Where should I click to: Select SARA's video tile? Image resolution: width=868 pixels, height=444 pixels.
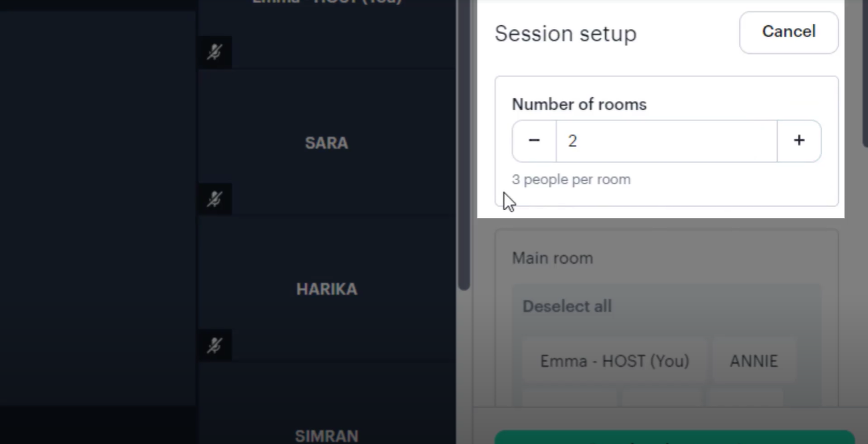tap(326, 143)
